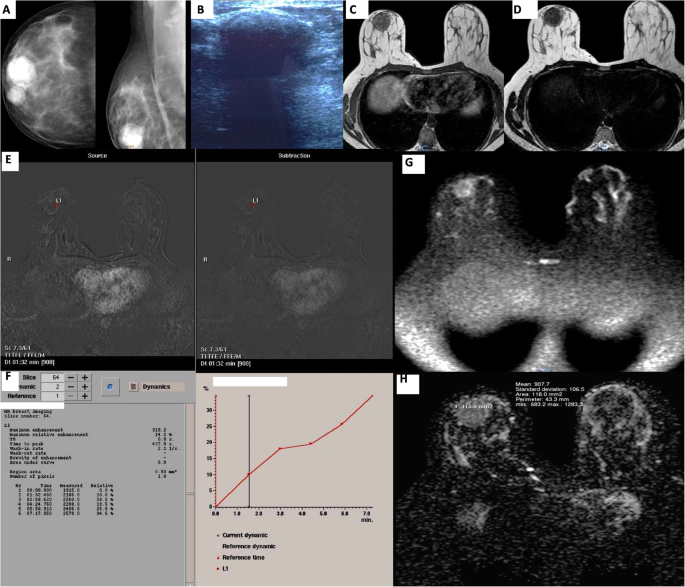
Task: Open the panel A craniocaudal mammogram view
Action: [48, 75]
